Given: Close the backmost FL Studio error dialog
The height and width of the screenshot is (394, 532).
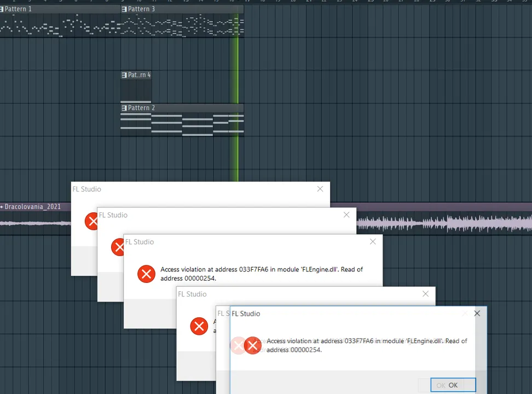Looking at the screenshot, I should pos(320,189).
